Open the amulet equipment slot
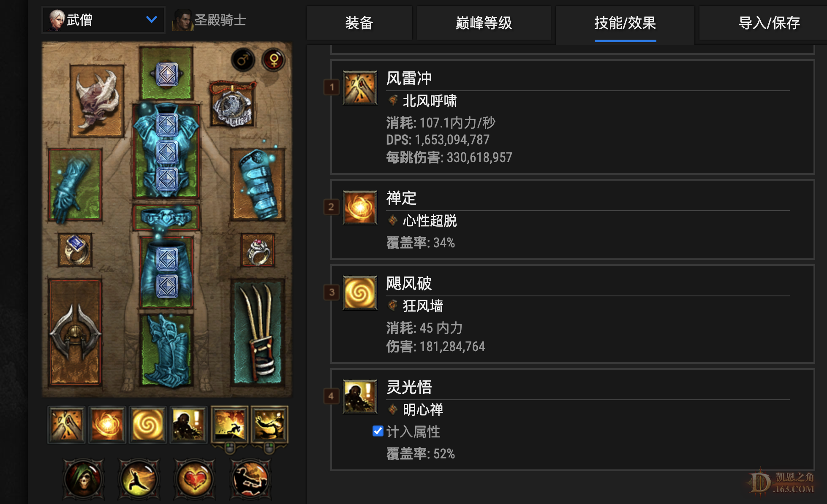Image resolution: width=827 pixels, height=504 pixels. [x=232, y=104]
